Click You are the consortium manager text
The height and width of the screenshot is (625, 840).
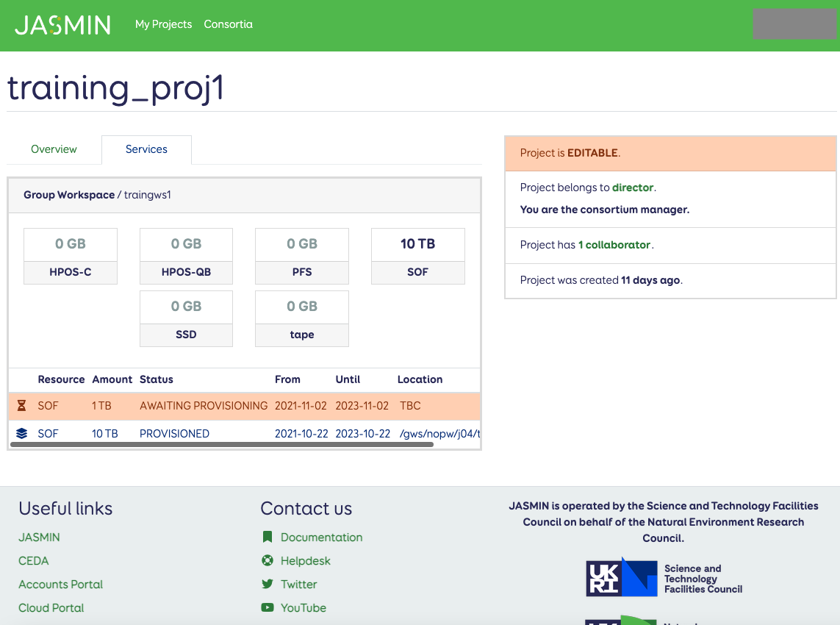pyautogui.click(x=604, y=210)
